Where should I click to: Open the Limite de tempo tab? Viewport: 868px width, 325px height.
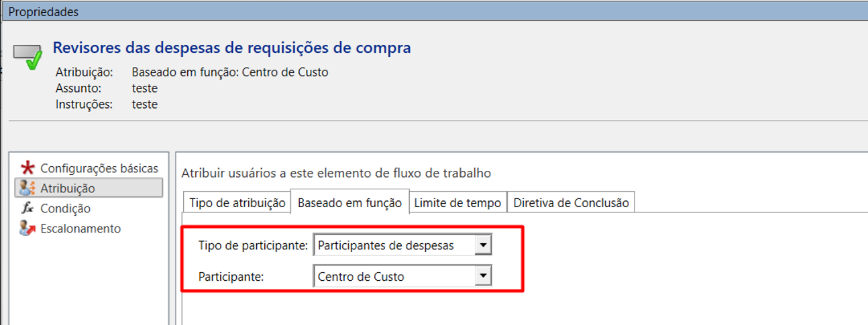(457, 203)
